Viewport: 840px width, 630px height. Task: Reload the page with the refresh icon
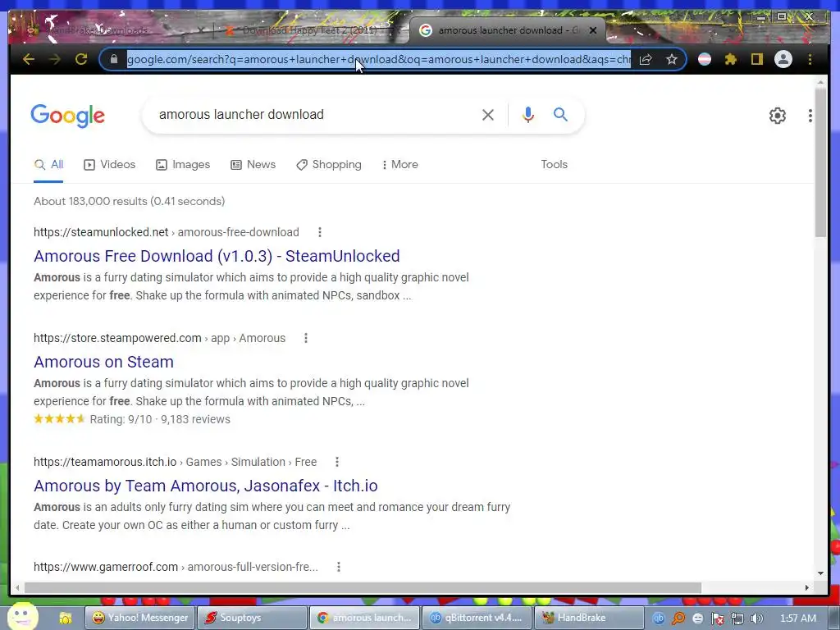[81, 59]
